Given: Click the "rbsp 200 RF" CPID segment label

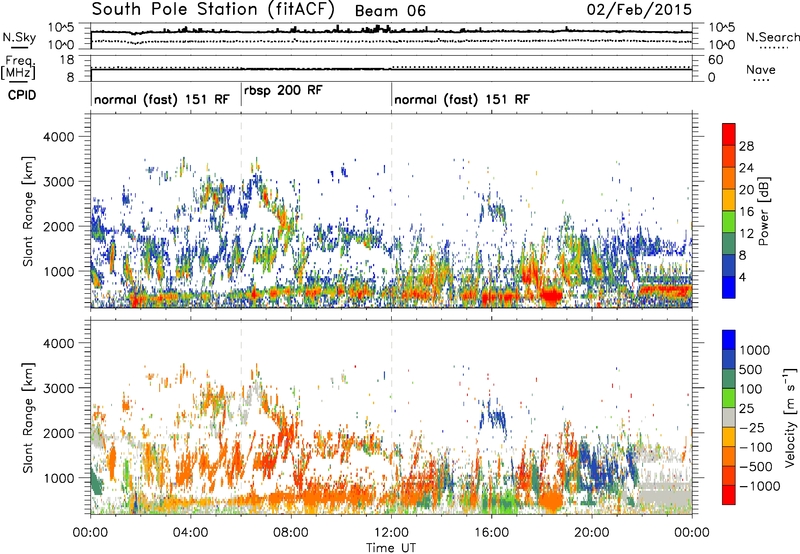Looking at the screenshot, I should pyautogui.click(x=283, y=90).
